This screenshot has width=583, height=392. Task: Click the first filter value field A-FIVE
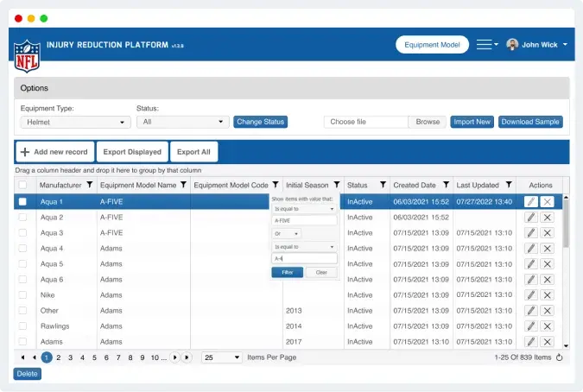(304, 221)
